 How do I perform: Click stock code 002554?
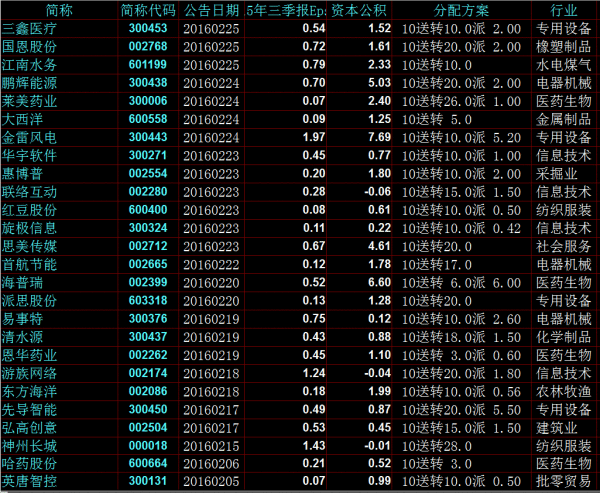[148, 173]
